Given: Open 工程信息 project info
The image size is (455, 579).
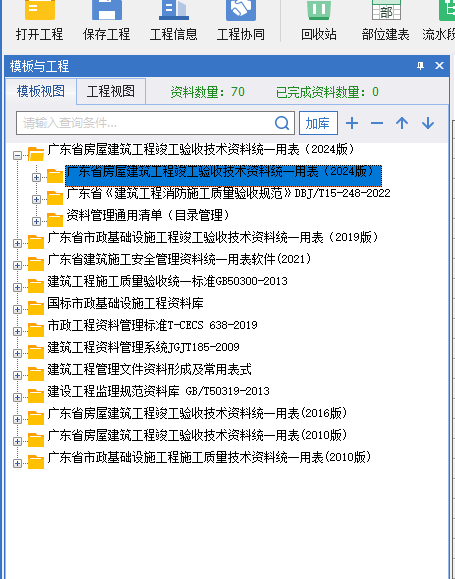Looking at the screenshot, I should (174, 20).
